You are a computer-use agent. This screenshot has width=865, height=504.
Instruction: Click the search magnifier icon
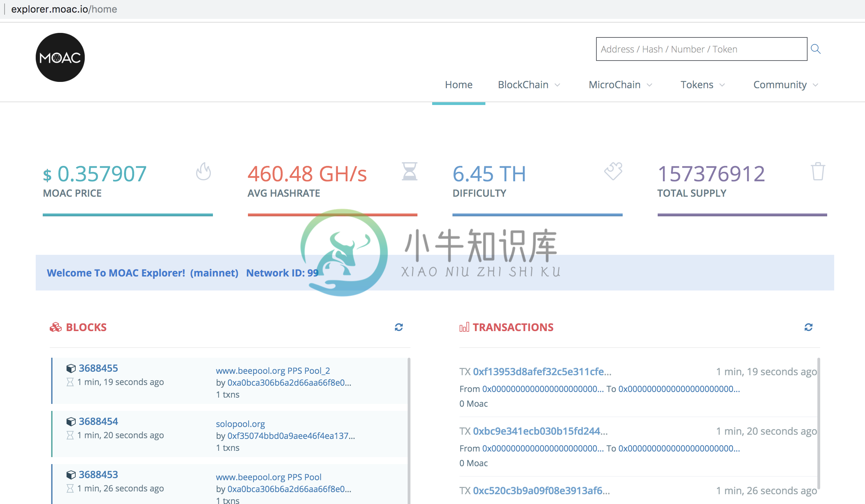[816, 49]
